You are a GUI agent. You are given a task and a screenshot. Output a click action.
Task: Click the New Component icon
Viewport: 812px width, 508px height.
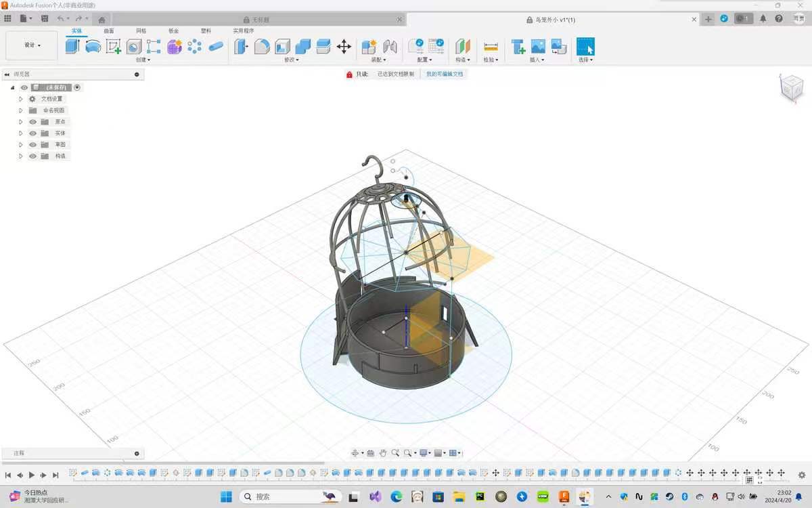(x=369, y=46)
